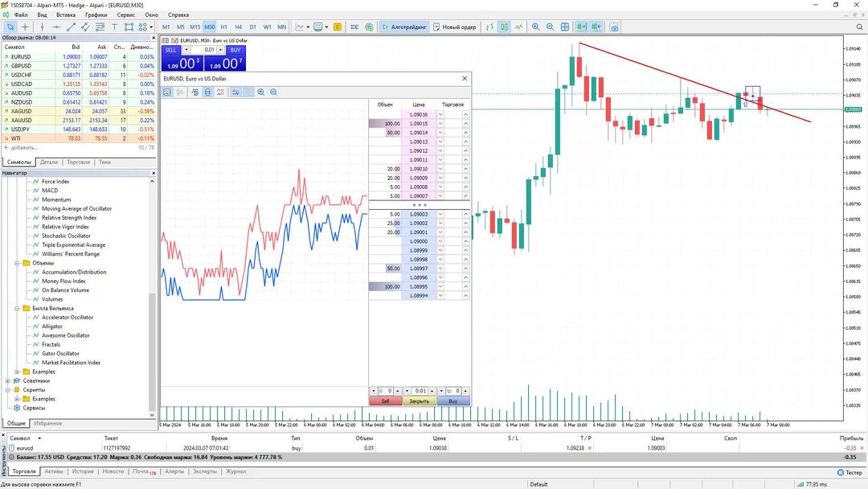868x489 pixels.
Task: Select the MACD indicator in Navigator
Action: 50,191
